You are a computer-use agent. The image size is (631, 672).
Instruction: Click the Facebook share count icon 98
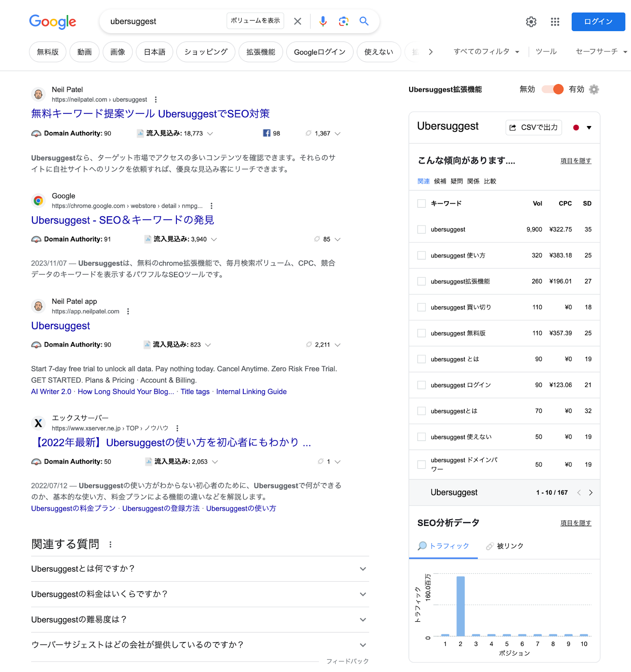267,133
